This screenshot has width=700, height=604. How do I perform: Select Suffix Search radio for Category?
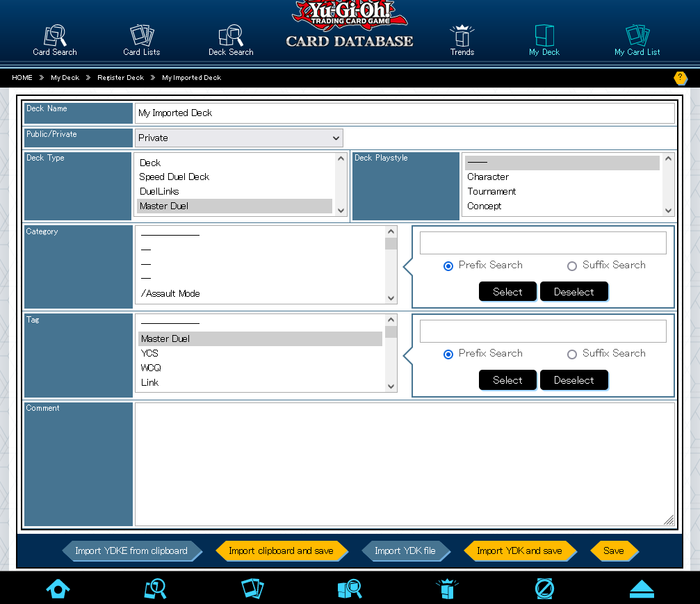tap(572, 266)
